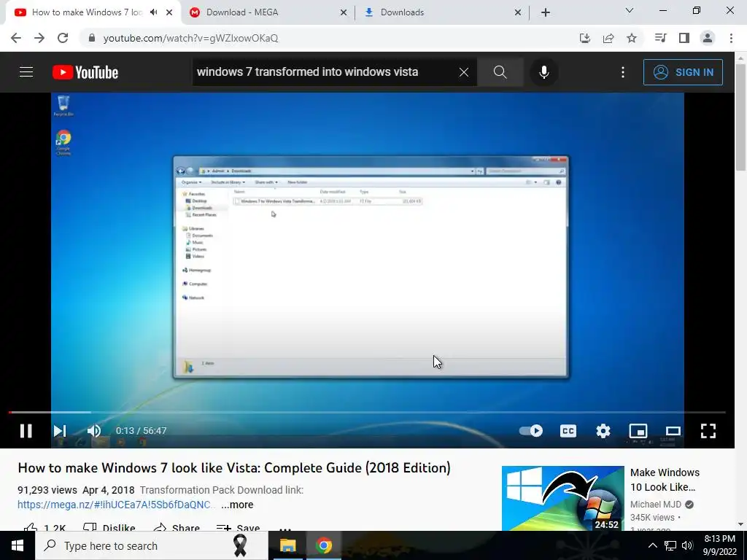Enable theater mode

(x=673, y=431)
